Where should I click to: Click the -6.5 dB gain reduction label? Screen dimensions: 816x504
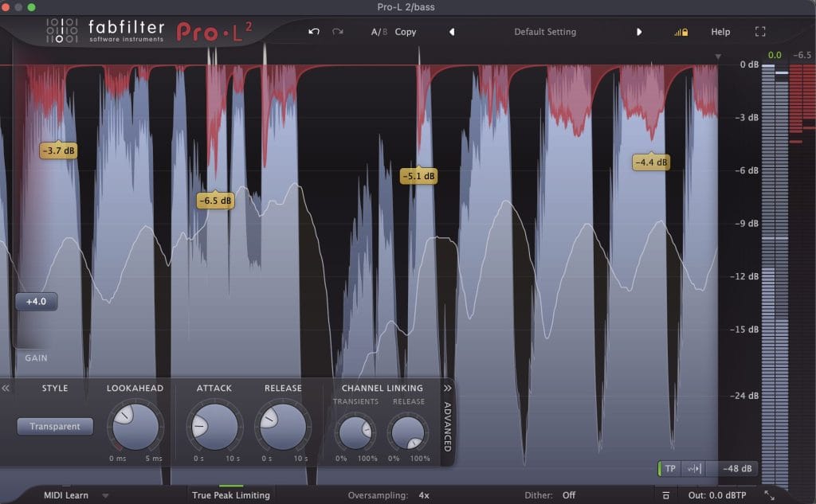pos(215,201)
